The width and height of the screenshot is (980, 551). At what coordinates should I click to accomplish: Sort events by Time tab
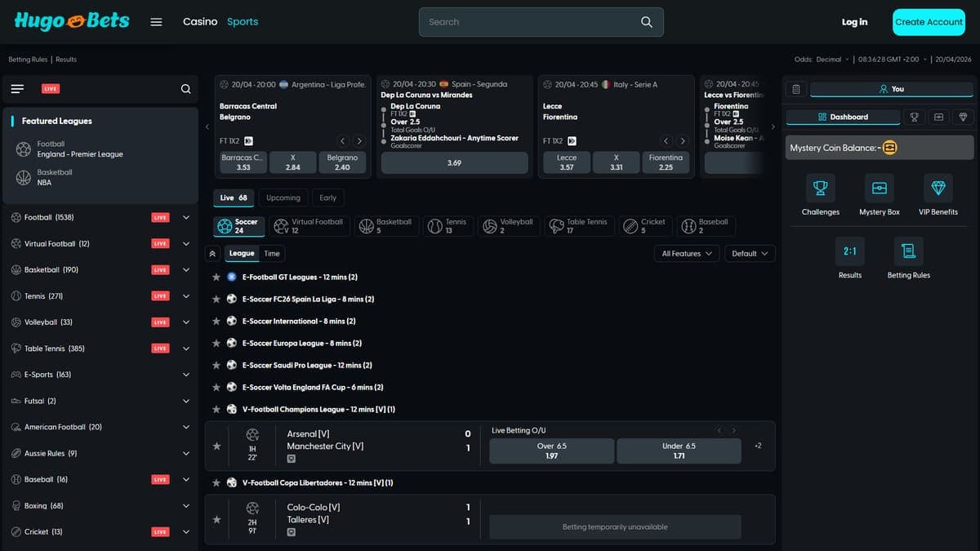click(x=272, y=254)
